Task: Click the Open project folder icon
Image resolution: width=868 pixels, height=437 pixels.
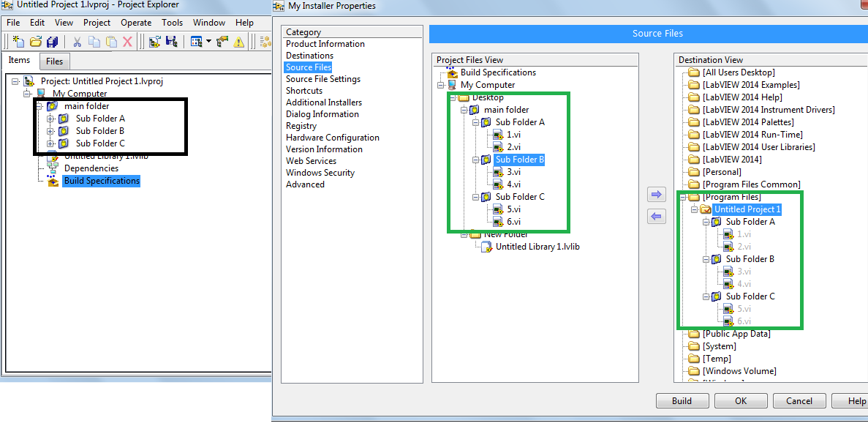Action: click(36, 42)
